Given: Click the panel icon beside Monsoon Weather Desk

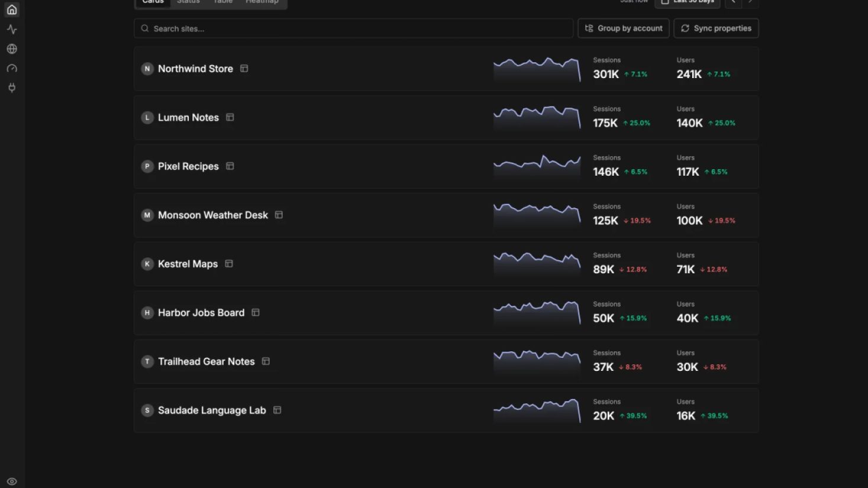Looking at the screenshot, I should click(279, 215).
